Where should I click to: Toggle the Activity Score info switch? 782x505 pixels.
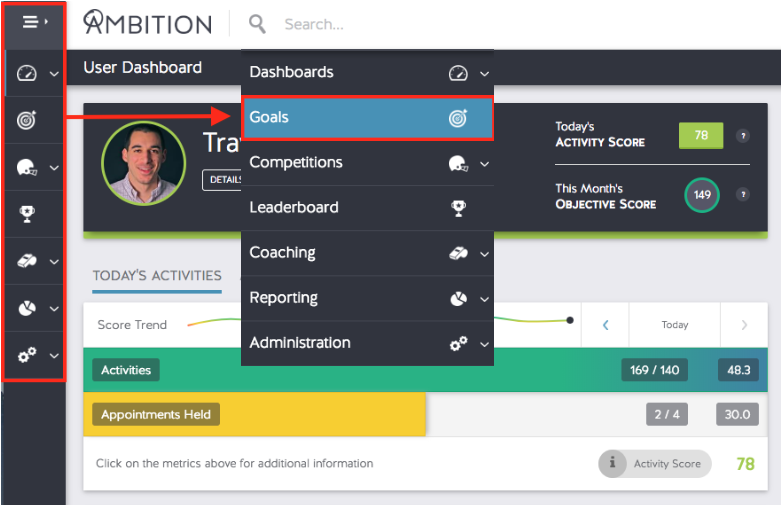[654, 464]
